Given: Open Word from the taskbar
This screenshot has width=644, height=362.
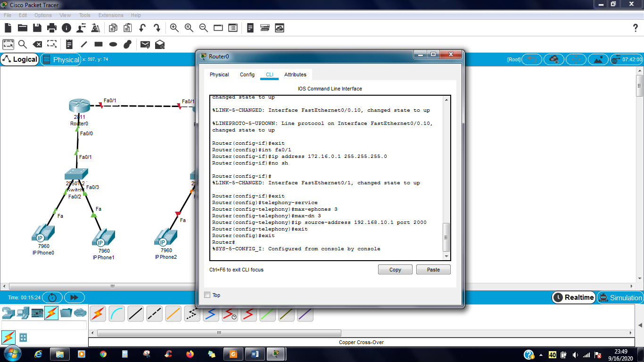Looking at the screenshot, I should 255,354.
